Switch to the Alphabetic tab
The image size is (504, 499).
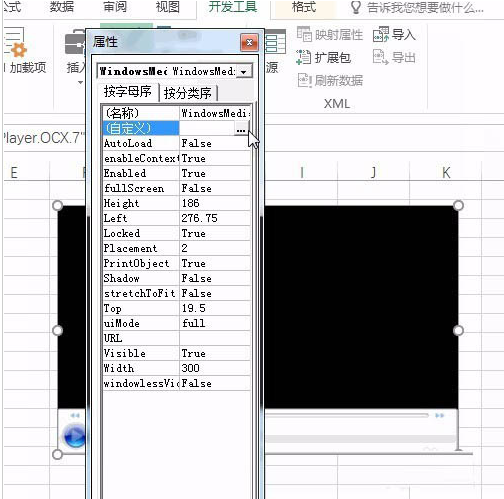tap(127, 92)
